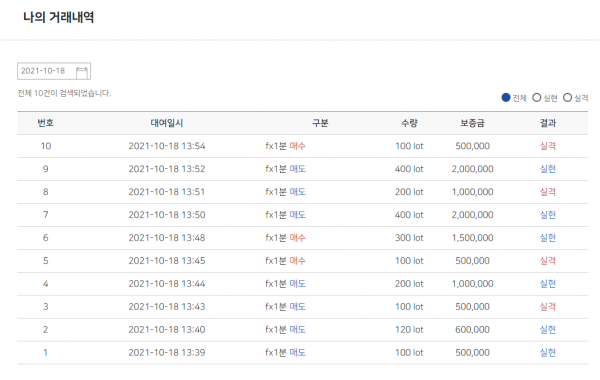600x380 pixels.
Task: Click row number 4 cell
Action: (46, 284)
